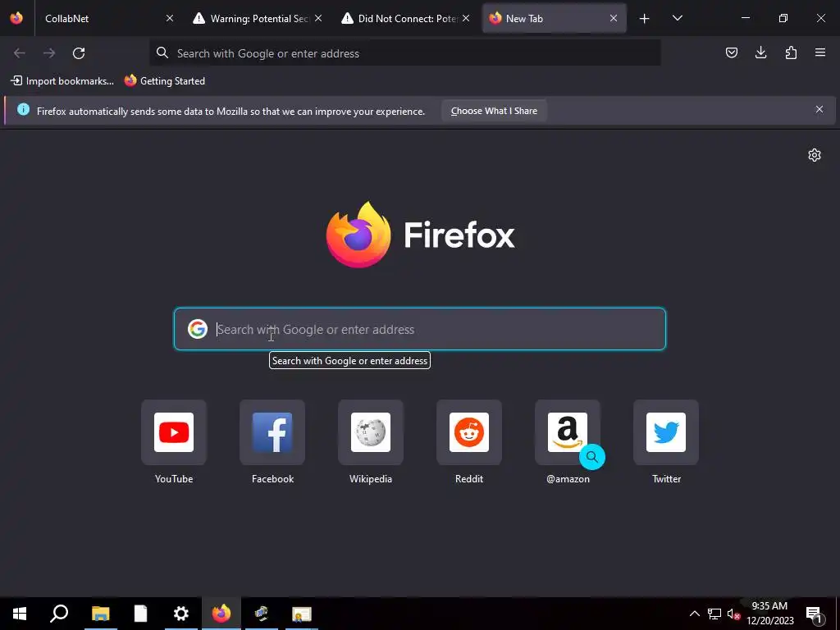Click the Firefox logo on page
Viewport: 840px width, 630px height.
tap(421, 235)
